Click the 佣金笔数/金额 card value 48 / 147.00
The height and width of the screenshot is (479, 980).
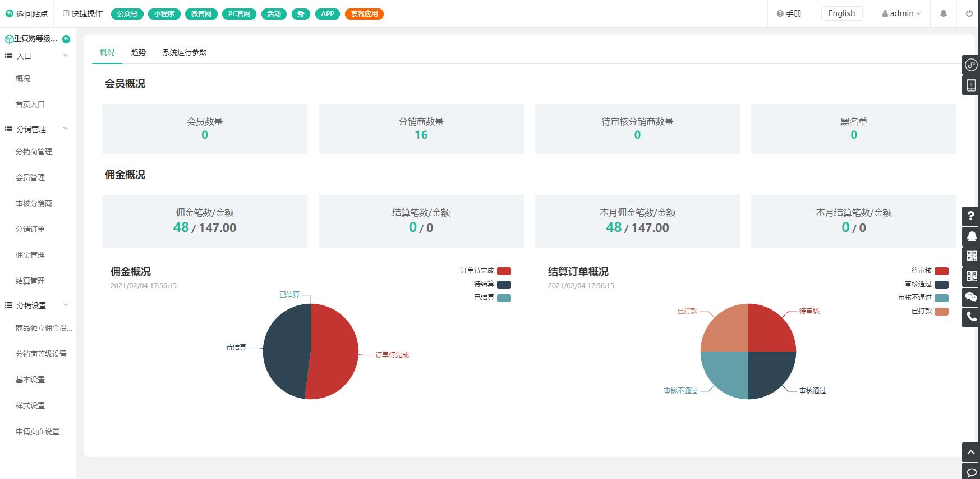tap(205, 227)
